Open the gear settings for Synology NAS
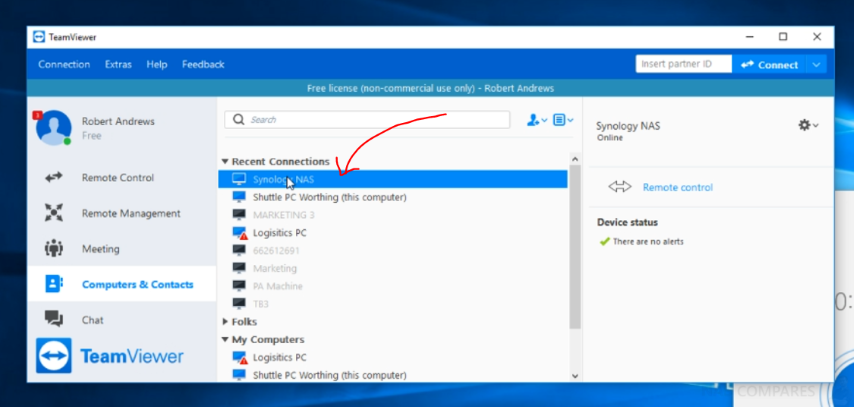 [808, 125]
